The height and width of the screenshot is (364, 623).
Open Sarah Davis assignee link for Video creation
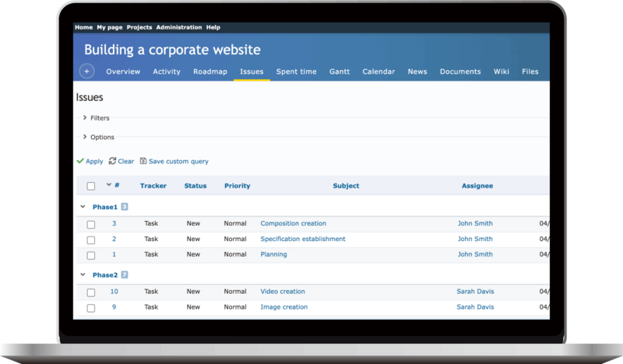[x=475, y=292]
